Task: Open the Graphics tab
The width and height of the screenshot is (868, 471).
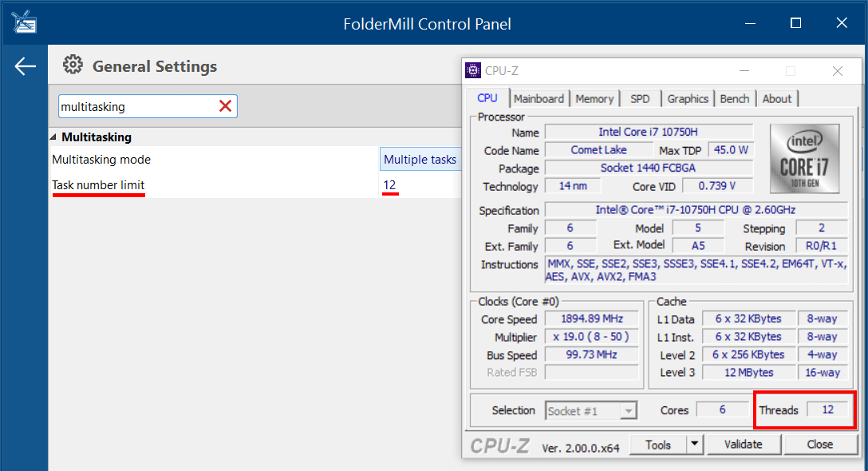Action: pyautogui.click(x=688, y=99)
